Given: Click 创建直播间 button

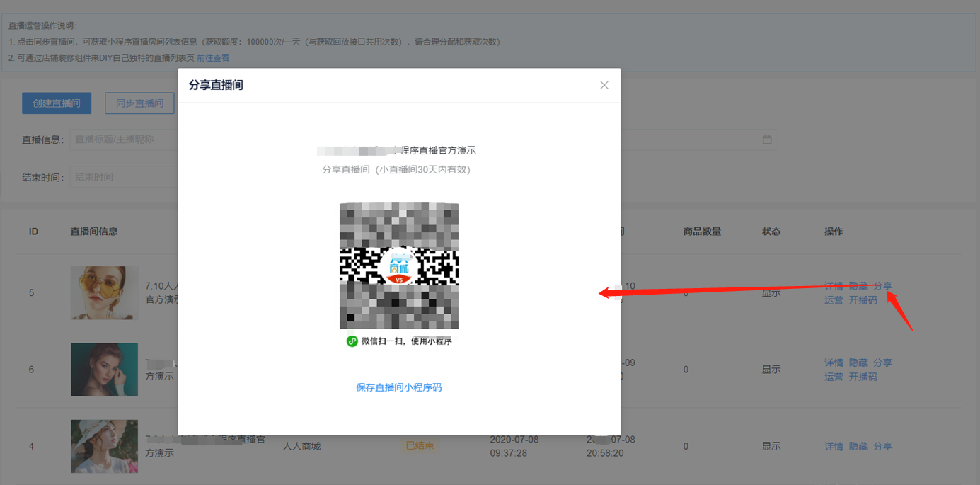Looking at the screenshot, I should pos(57,103).
